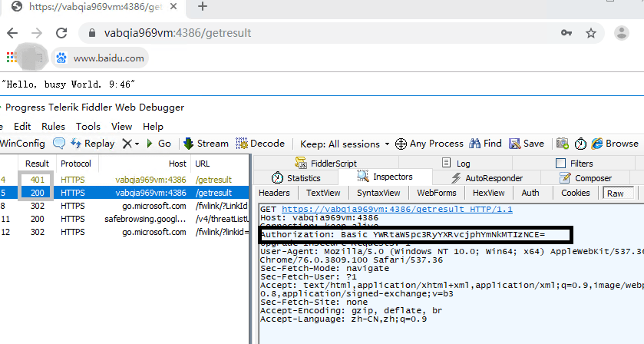Show the TextView request inspector
Screen dimensions: 644x344
pyautogui.click(x=323, y=193)
